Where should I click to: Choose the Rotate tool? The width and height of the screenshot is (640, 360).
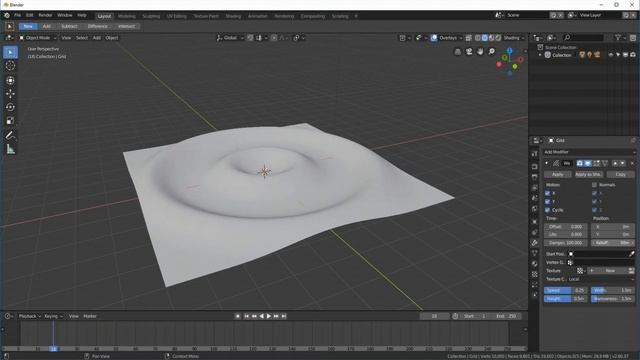coord(11,107)
